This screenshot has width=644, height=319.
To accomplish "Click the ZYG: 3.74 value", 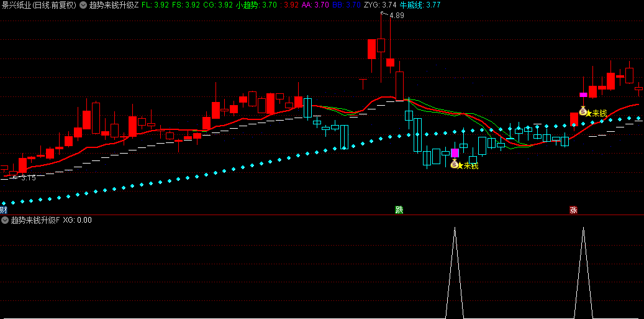I will point(380,6).
